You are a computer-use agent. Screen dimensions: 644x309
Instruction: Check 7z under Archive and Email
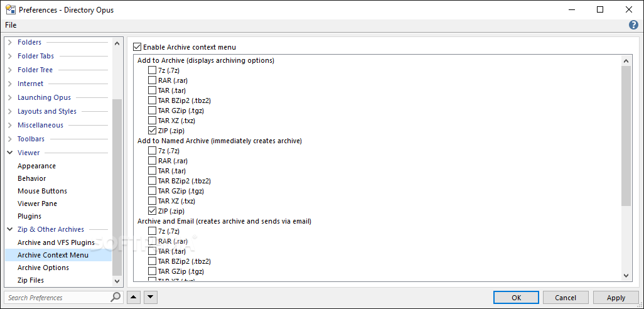tap(153, 231)
